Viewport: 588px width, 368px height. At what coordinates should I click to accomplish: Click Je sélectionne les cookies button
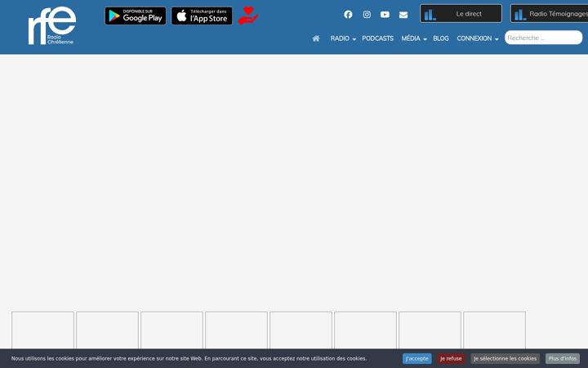tap(506, 359)
